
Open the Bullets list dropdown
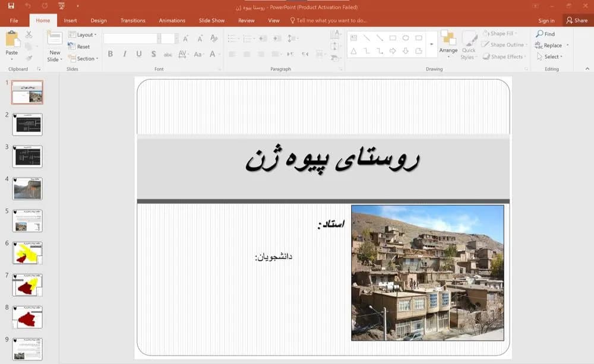[233, 38]
